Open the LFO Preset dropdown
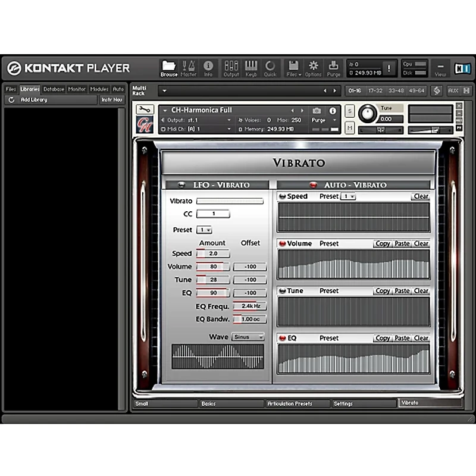 205,230
